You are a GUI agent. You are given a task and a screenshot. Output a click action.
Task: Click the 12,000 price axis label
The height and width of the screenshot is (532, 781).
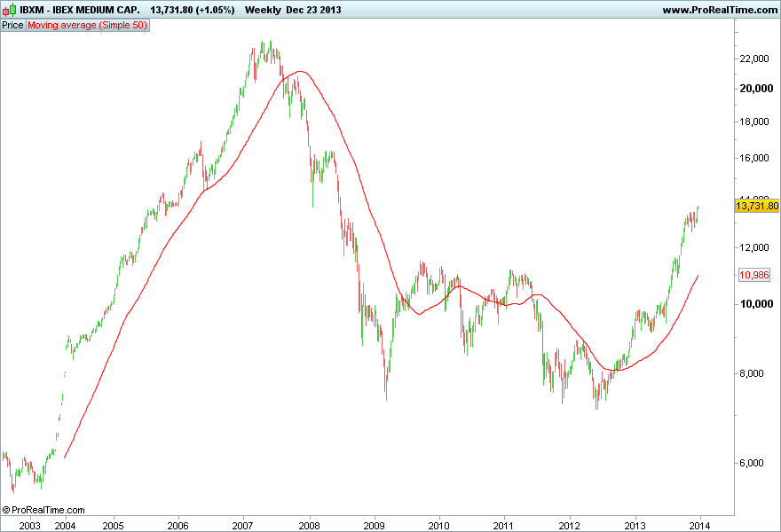click(x=754, y=247)
